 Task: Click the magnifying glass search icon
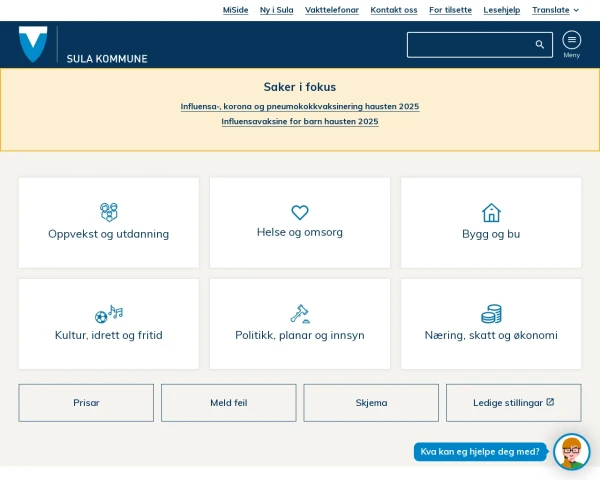click(540, 45)
